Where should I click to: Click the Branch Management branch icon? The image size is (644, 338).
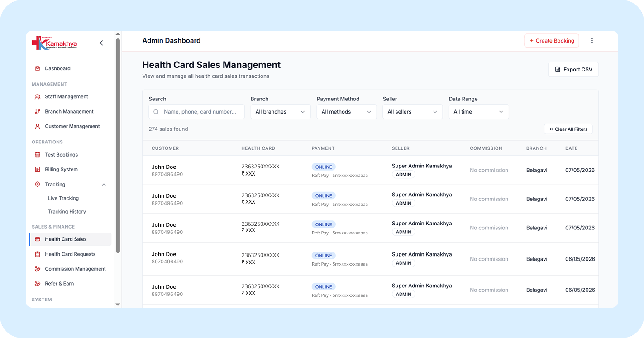tap(38, 112)
